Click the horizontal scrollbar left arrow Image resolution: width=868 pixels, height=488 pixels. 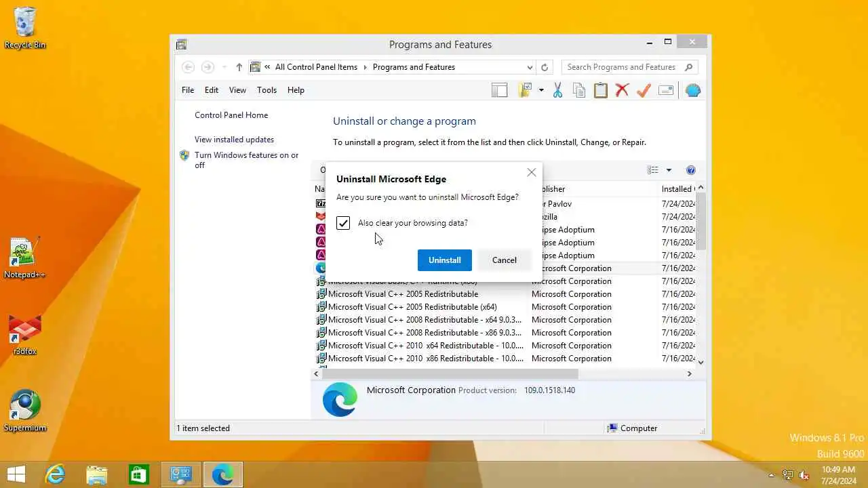317,373
